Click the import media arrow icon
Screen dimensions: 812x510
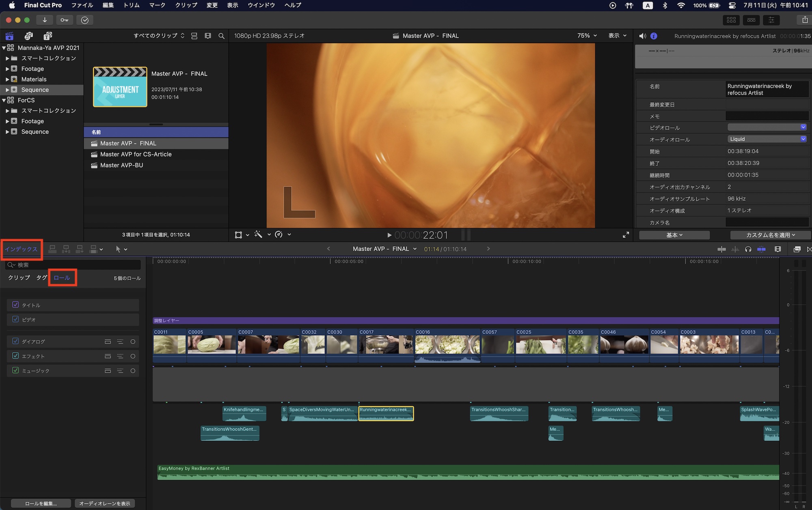[45, 20]
